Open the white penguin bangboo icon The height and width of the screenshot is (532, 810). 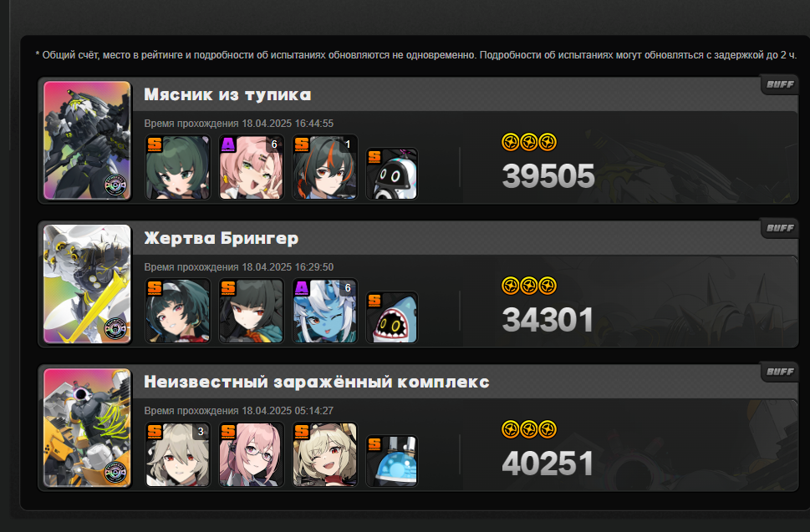[x=391, y=174]
